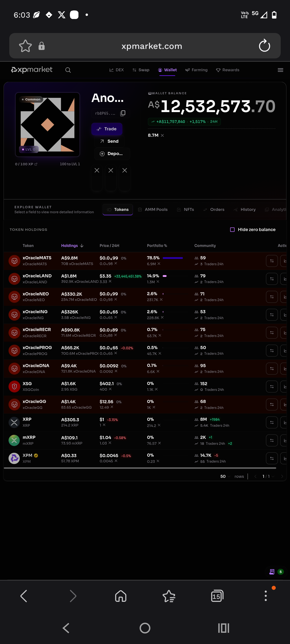Screen dimensions: 290x644
Task: Open browser three-dot menu
Action: (x=266, y=596)
